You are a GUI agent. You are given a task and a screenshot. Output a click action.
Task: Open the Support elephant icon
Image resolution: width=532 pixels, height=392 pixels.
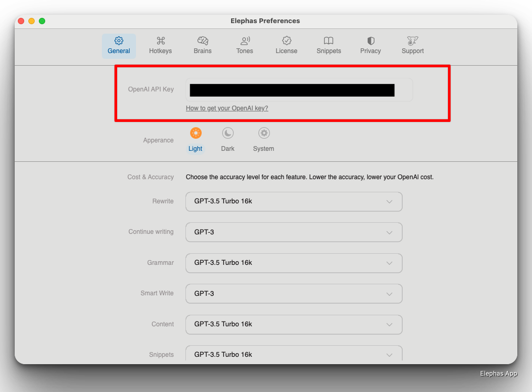[x=413, y=41]
